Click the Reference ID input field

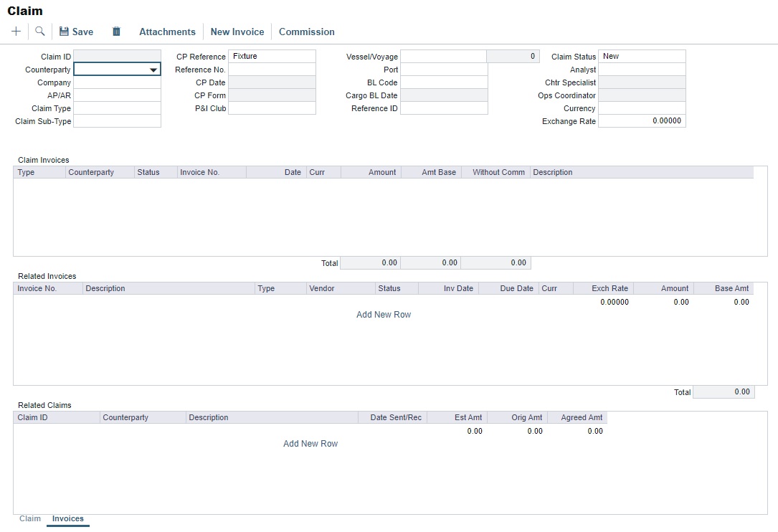click(x=445, y=108)
